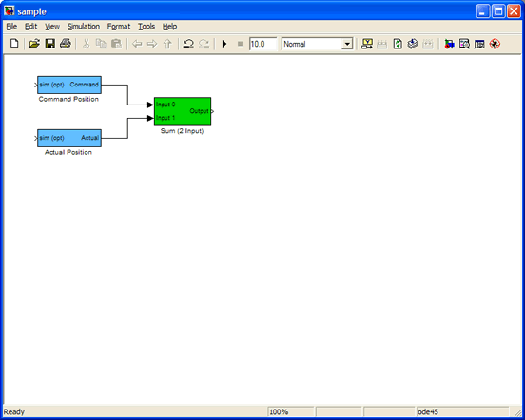Print the model using printer icon
Image resolution: width=525 pixels, height=420 pixels.
click(x=66, y=44)
